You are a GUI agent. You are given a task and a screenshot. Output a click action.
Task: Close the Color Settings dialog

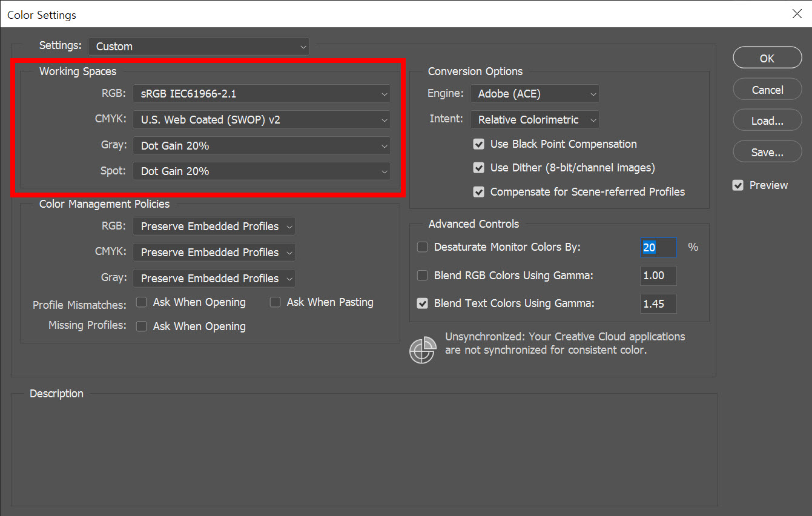[797, 14]
